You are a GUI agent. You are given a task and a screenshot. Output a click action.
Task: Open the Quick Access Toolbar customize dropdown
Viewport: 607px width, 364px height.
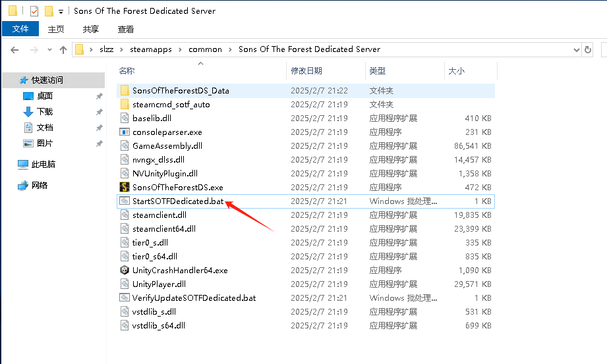tap(61, 12)
